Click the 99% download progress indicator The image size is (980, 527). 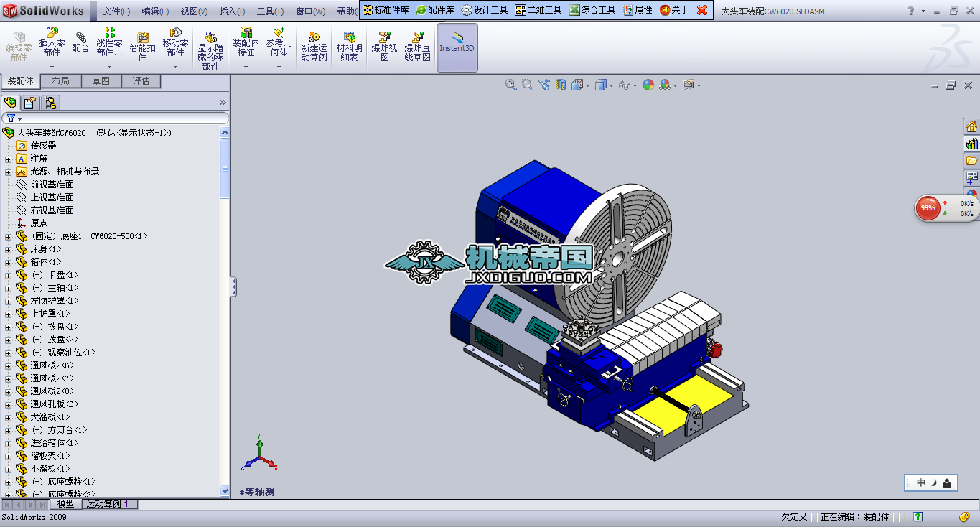[926, 207]
